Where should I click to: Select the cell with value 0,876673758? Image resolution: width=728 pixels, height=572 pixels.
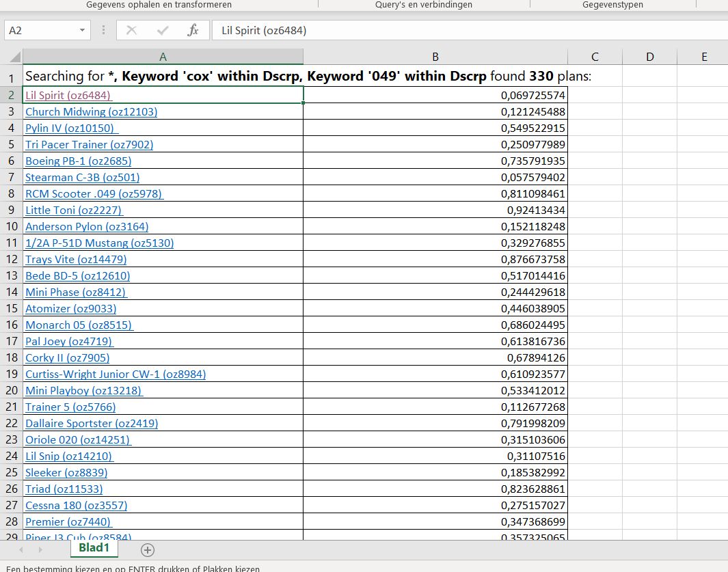coord(435,260)
